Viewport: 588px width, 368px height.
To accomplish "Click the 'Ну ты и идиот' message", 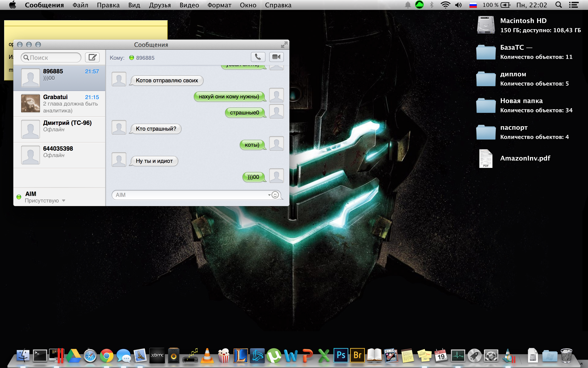I will (154, 161).
